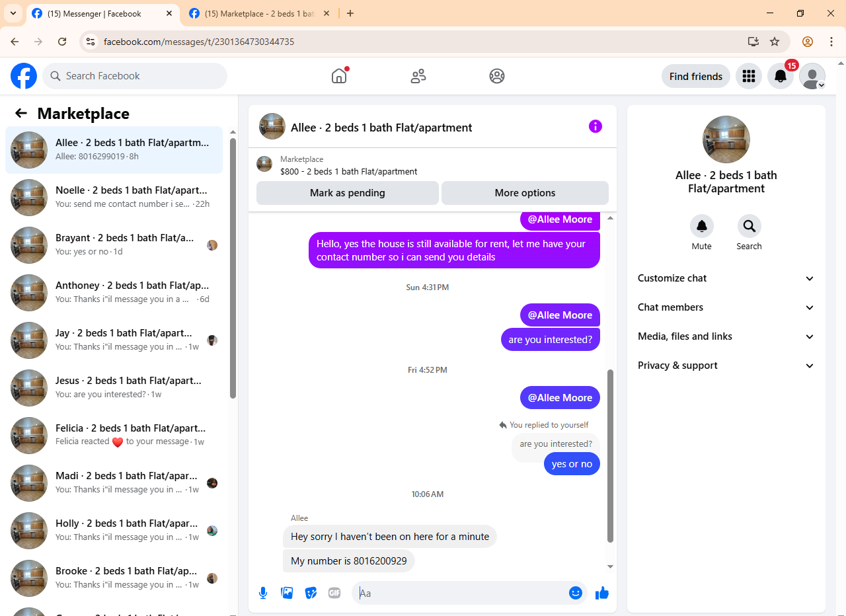This screenshot has width=846, height=616.
Task: Click the browser address bar URL
Action: [199, 42]
